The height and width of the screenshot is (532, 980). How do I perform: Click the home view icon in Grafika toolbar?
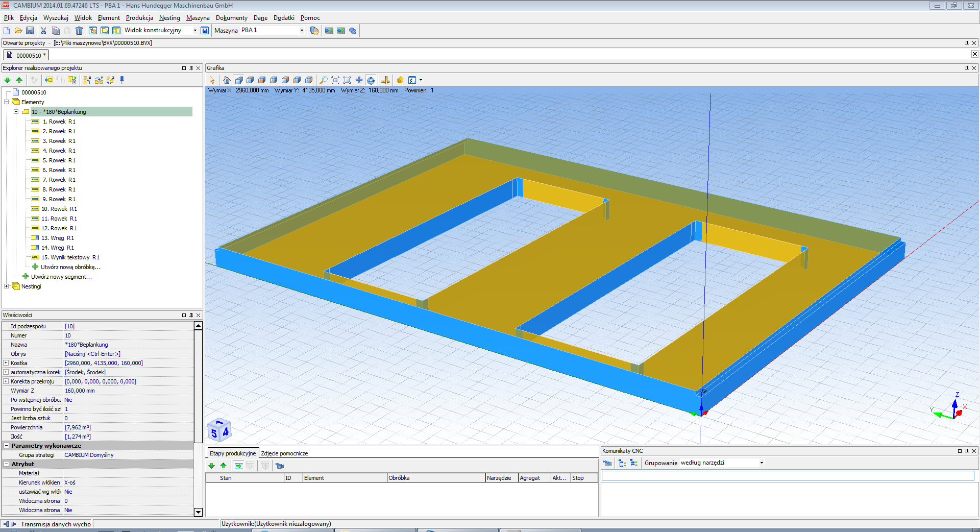(x=227, y=80)
